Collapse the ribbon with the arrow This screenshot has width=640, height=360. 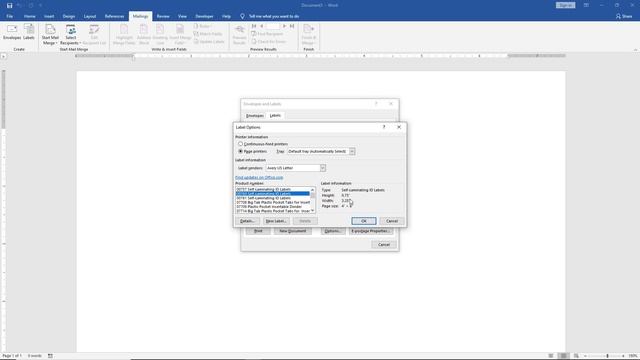(x=635, y=50)
